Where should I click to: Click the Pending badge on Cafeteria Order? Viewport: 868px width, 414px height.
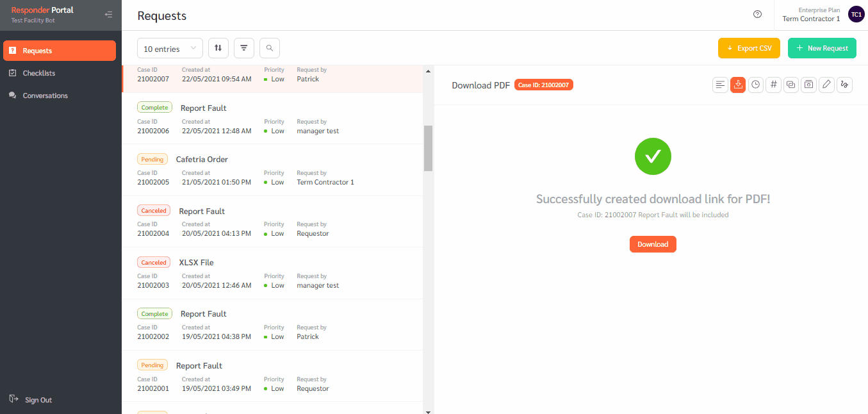click(152, 159)
